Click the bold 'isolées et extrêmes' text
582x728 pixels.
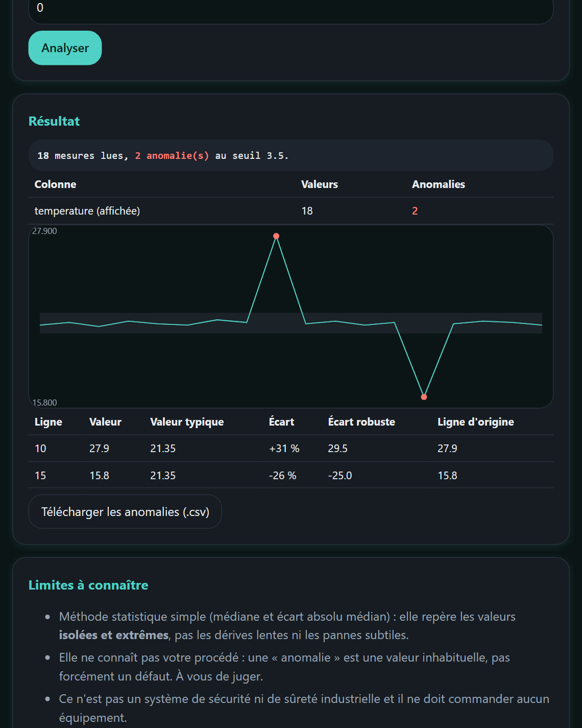click(113, 635)
